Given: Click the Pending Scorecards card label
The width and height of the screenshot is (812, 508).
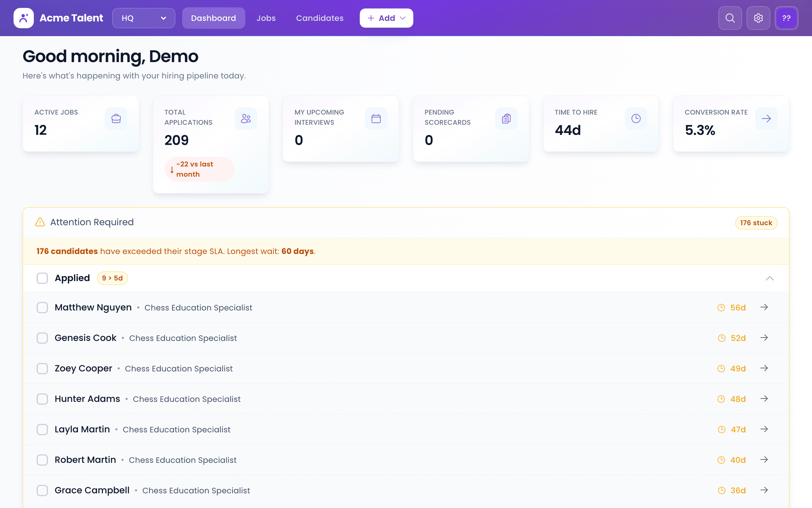Looking at the screenshot, I should pos(448,117).
